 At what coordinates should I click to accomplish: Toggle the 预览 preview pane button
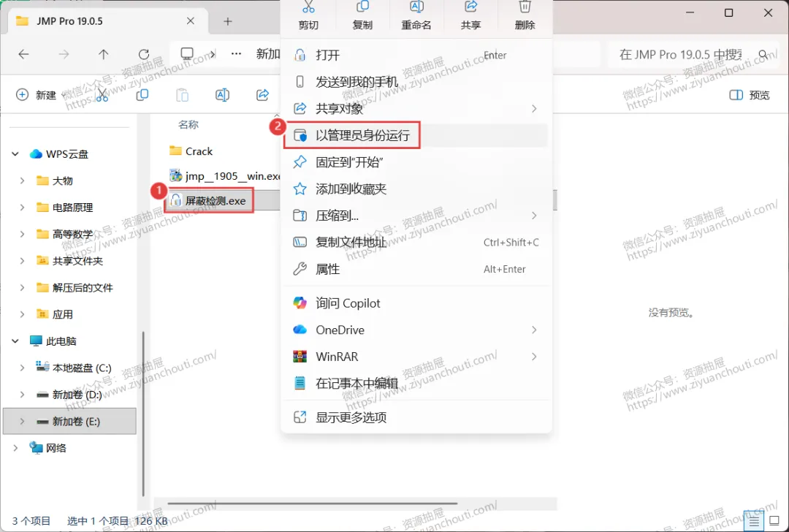click(x=750, y=94)
